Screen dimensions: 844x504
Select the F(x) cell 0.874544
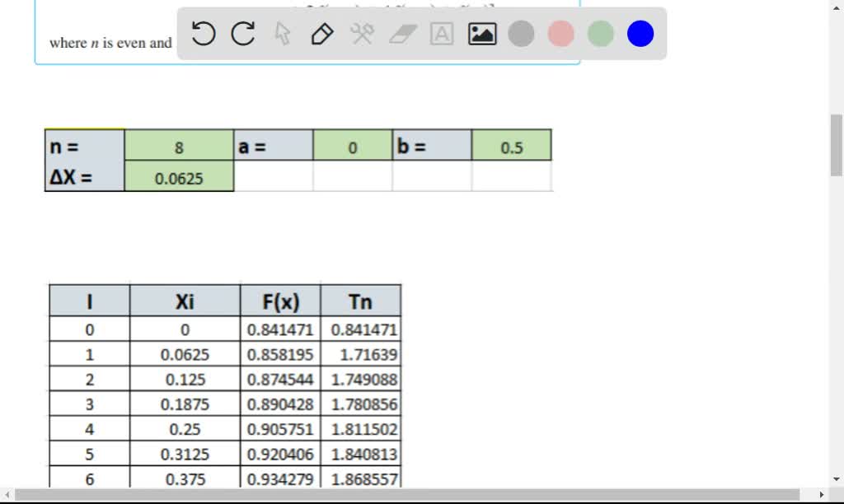tap(280, 379)
